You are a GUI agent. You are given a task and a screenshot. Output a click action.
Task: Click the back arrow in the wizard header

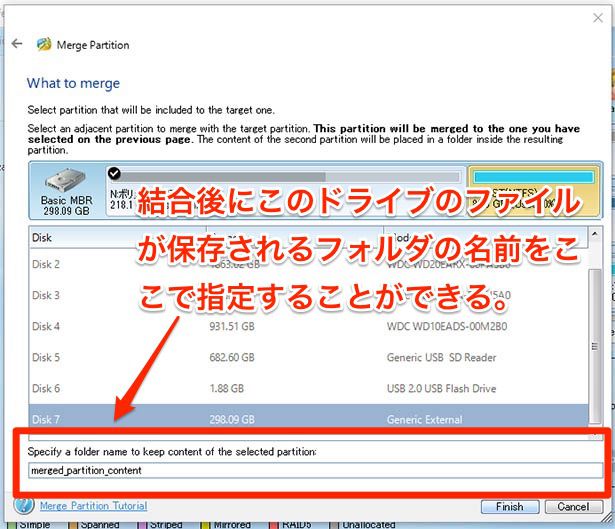(17, 45)
